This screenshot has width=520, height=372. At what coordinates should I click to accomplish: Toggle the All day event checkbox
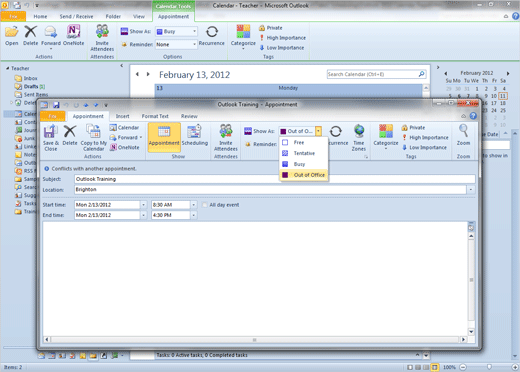pos(204,205)
